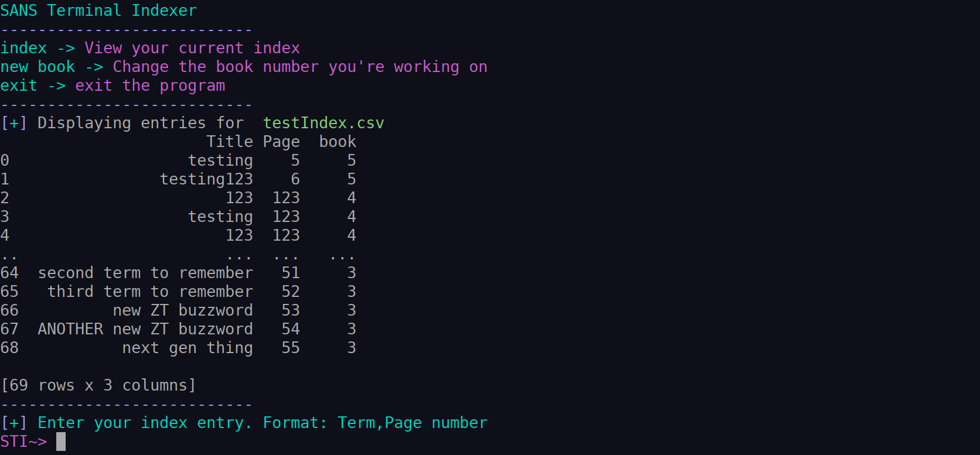
Task: Click 'testing' title in row 0
Action: click(220, 161)
